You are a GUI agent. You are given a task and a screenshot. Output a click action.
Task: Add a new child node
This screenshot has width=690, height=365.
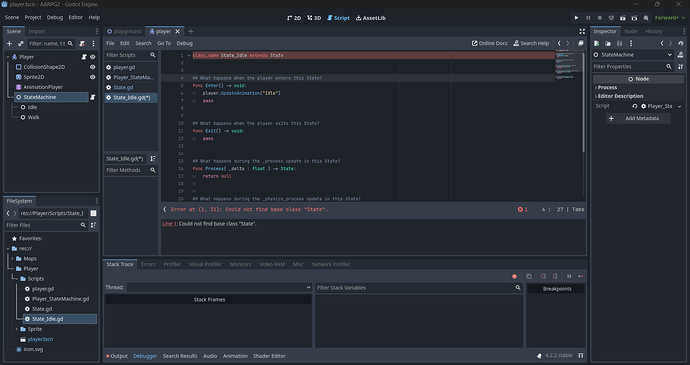click(x=9, y=44)
